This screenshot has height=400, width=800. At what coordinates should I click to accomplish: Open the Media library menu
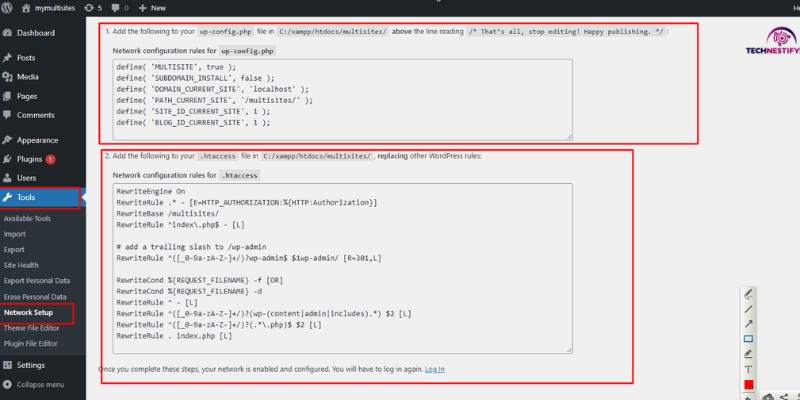28,77
